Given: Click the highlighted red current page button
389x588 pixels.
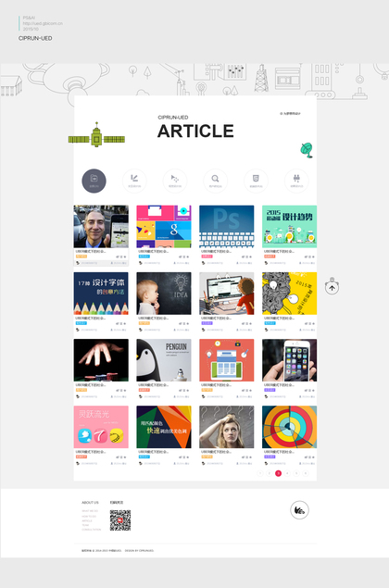Looking at the screenshot, I should pyautogui.click(x=278, y=473).
